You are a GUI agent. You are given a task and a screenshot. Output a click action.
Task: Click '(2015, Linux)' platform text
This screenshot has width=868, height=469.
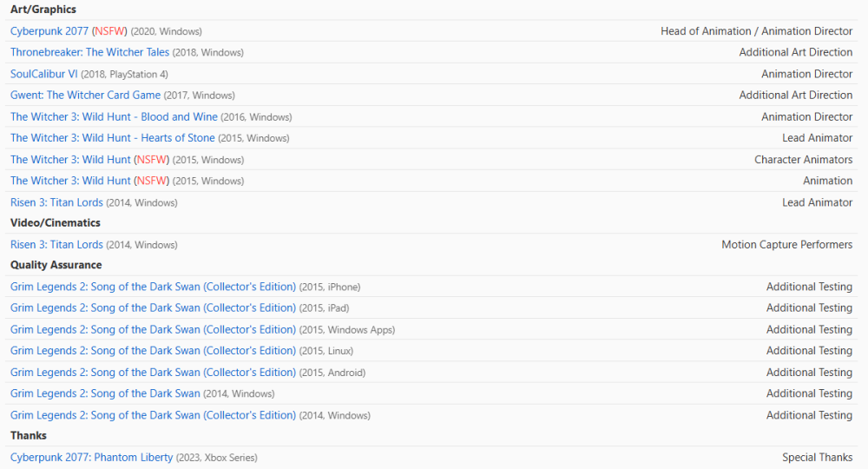(326, 351)
